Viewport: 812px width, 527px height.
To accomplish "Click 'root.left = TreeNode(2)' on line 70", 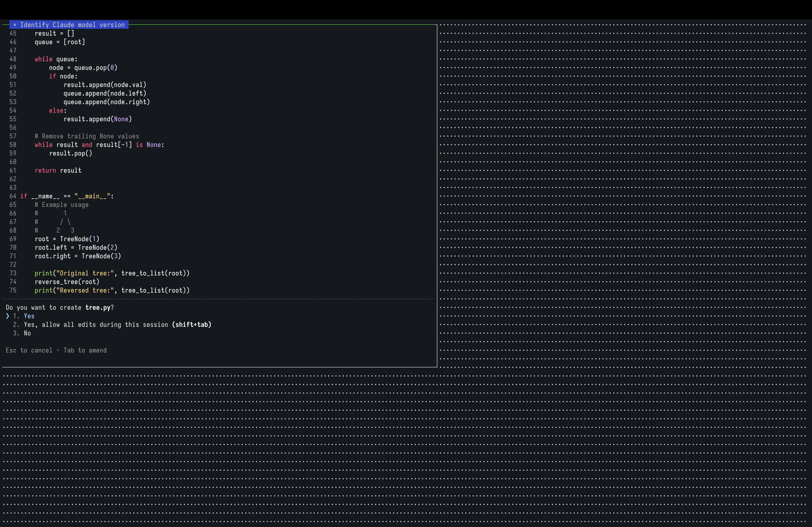I will point(76,247).
